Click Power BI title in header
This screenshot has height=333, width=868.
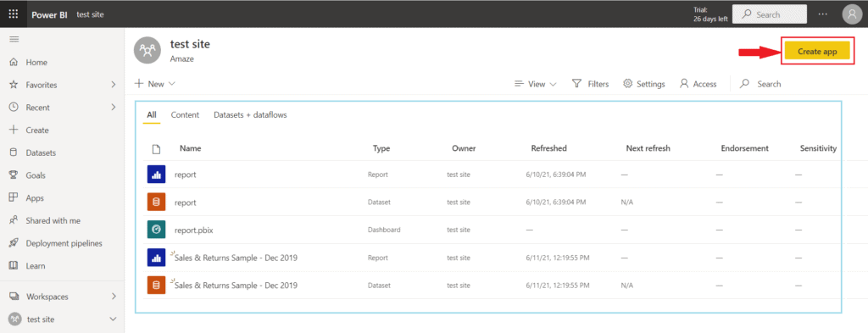point(50,14)
